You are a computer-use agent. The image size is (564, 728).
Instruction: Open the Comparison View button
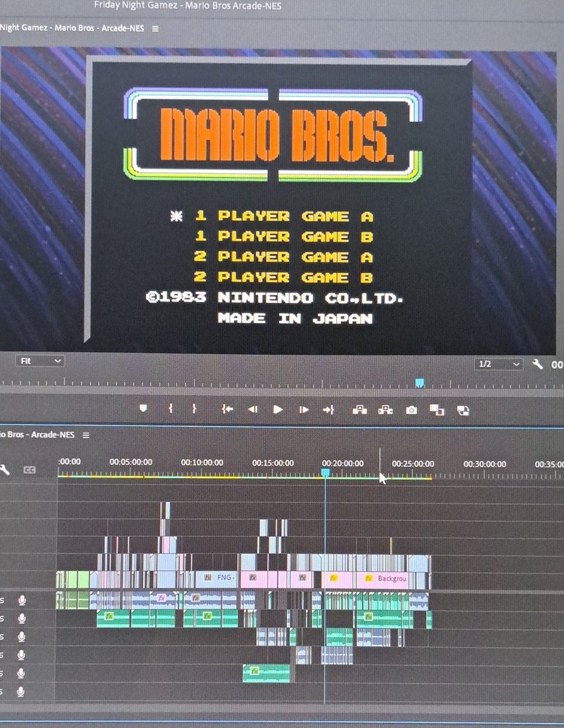(437, 410)
